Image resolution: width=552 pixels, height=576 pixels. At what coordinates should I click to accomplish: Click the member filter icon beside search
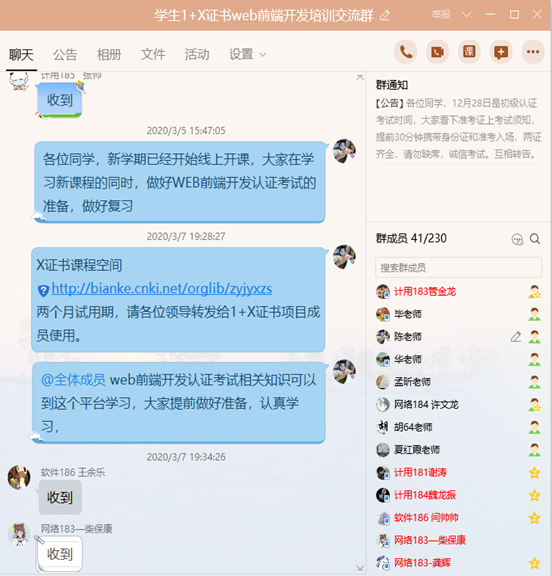(517, 240)
